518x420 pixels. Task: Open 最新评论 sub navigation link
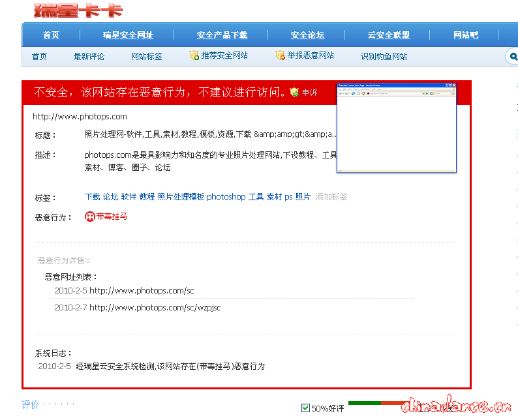pos(89,57)
